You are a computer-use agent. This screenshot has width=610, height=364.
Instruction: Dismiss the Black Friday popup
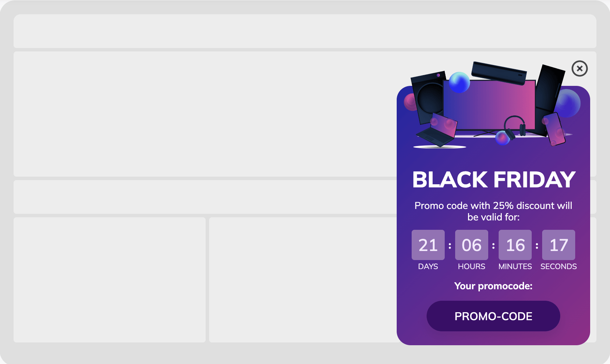[579, 69]
